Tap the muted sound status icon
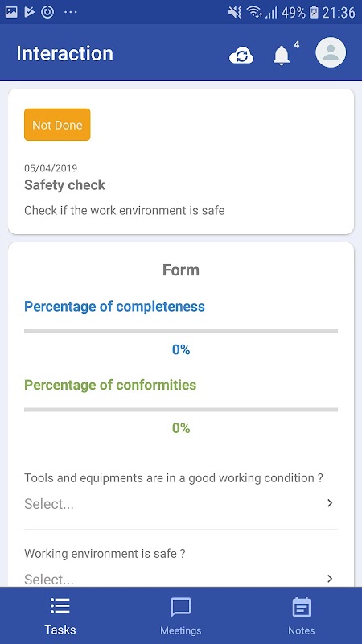The width and height of the screenshot is (362, 644). pos(235,12)
